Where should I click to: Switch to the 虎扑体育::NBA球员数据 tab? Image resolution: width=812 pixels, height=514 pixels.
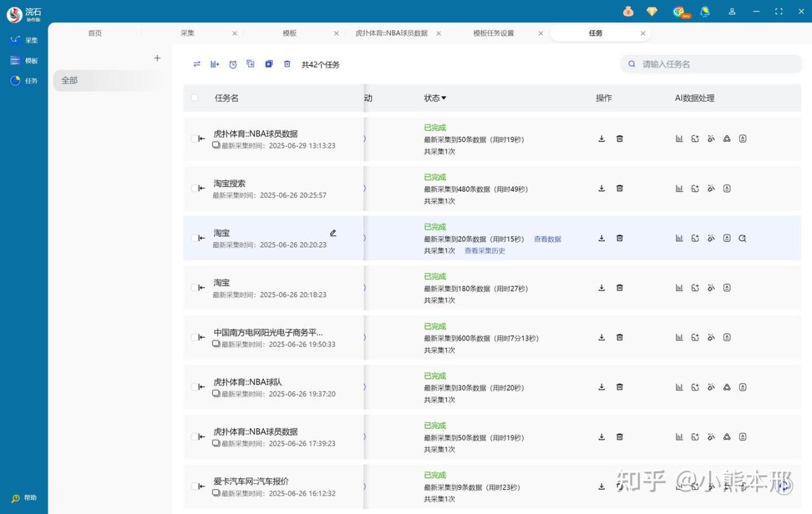[x=391, y=34]
